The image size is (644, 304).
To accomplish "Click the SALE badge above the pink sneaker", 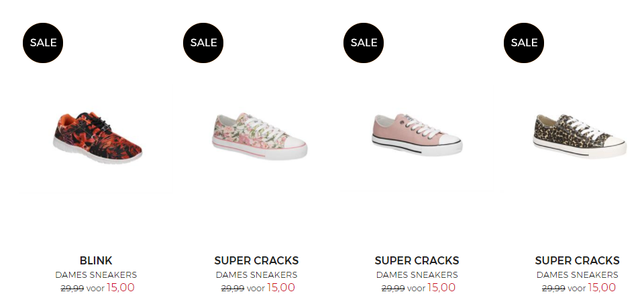I will coord(364,42).
